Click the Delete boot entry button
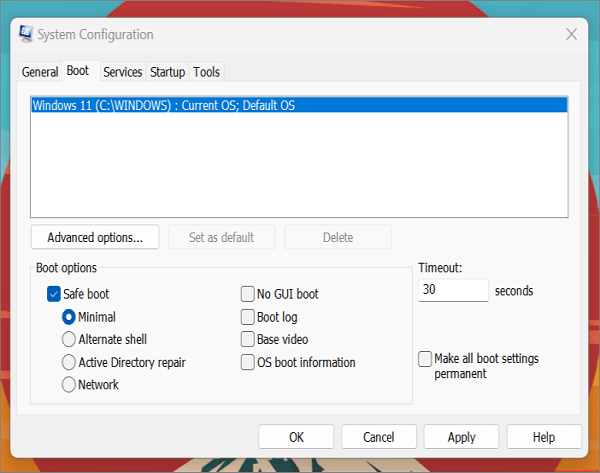The image size is (600, 473). pos(338,237)
